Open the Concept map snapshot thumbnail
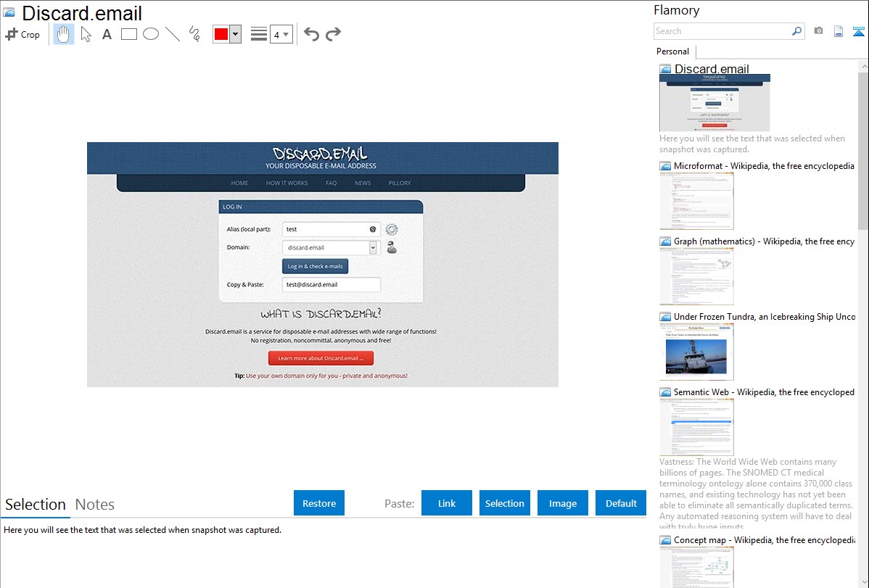The image size is (869, 588). [696, 567]
